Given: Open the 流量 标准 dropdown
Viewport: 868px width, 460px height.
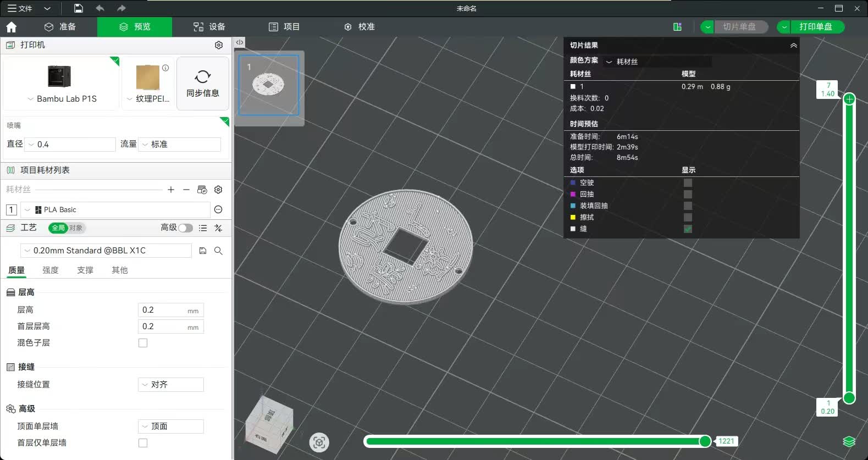Looking at the screenshot, I should click(180, 145).
